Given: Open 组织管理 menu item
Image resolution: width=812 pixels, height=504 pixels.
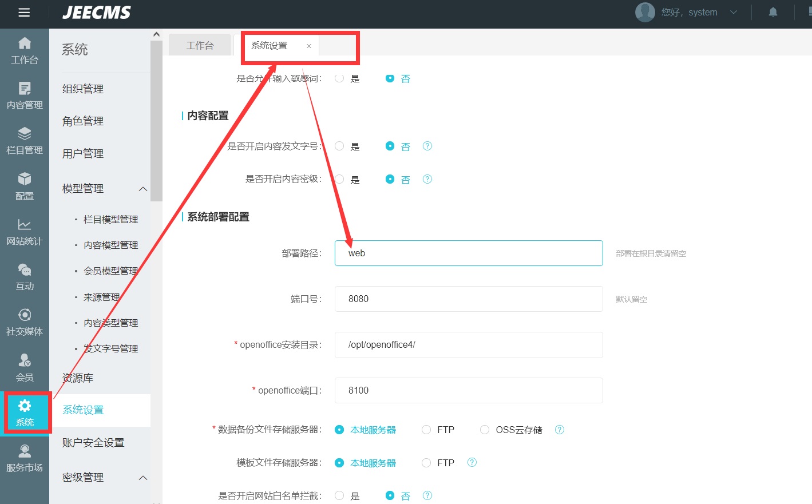Looking at the screenshot, I should (83, 89).
